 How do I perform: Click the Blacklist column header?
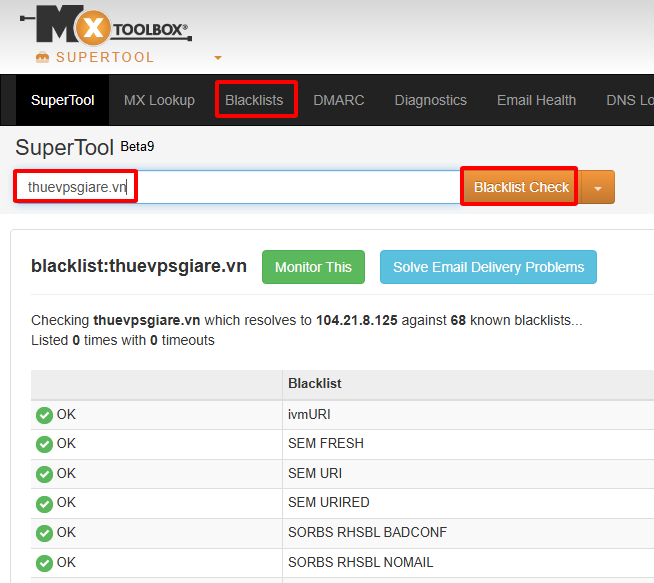(315, 383)
